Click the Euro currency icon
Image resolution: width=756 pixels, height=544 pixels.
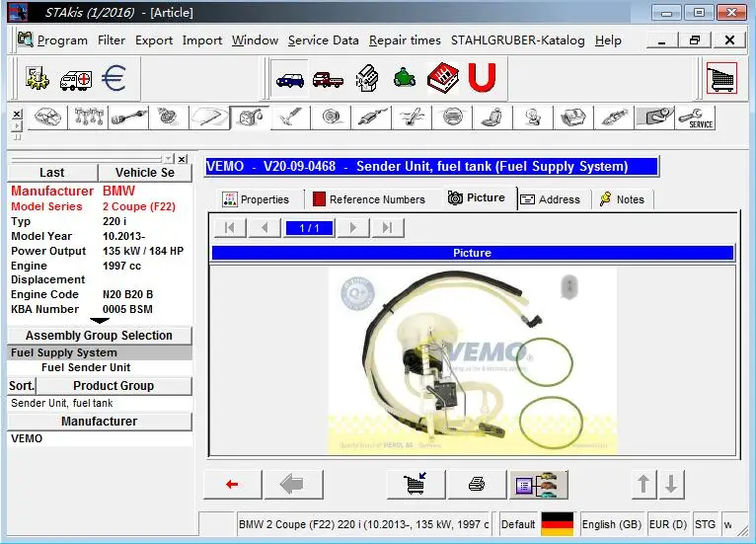click(114, 78)
